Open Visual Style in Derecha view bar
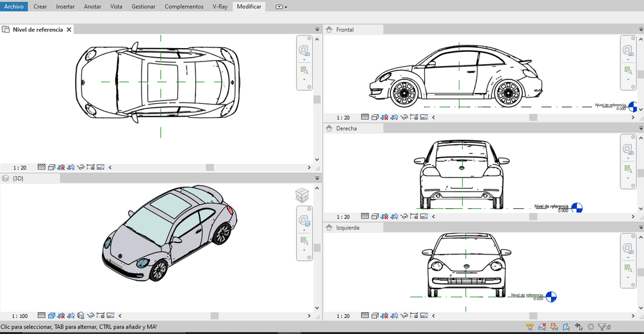 [375, 216]
